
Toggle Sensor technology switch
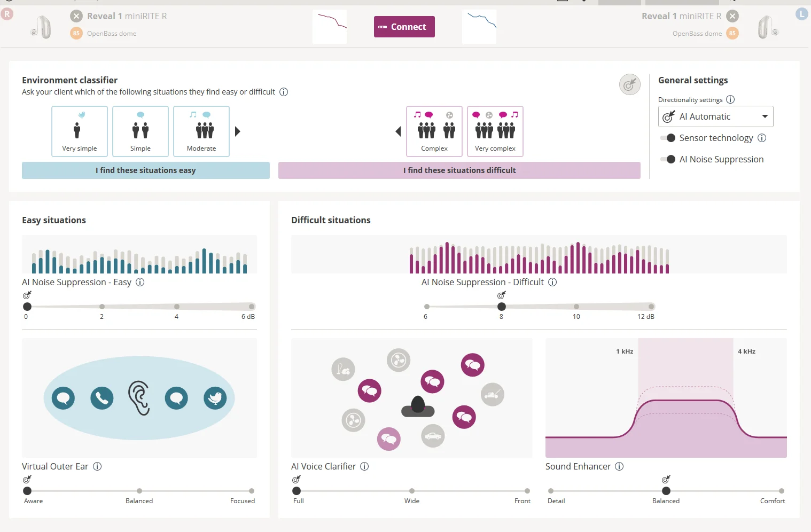pyautogui.click(x=668, y=138)
